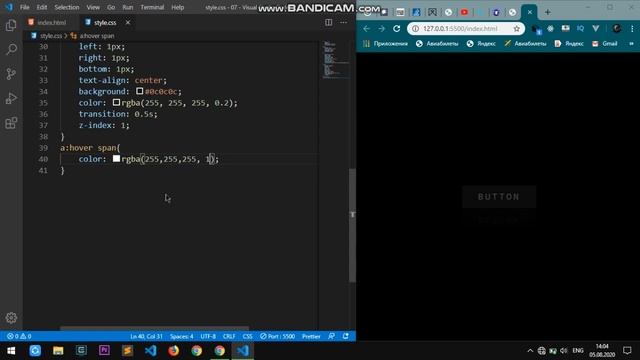Split the editor to the right
The image size is (640, 360).
pyautogui.click(x=329, y=22)
